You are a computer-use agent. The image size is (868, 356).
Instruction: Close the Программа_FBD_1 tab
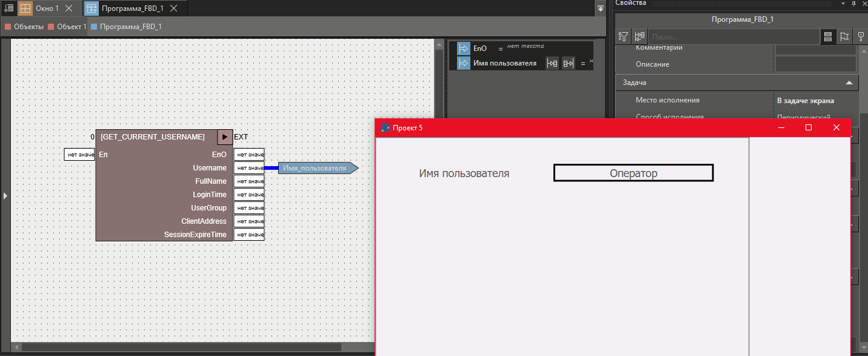[x=174, y=8]
